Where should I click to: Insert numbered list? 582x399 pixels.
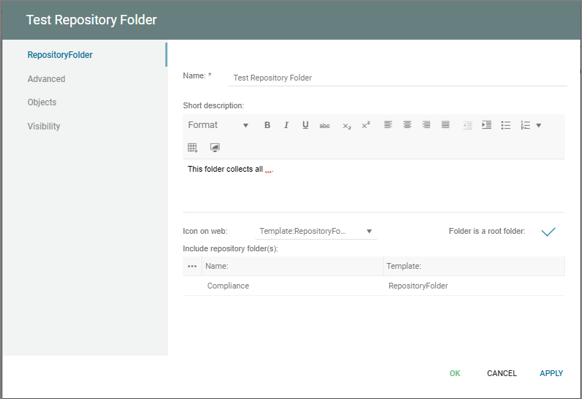coord(525,125)
